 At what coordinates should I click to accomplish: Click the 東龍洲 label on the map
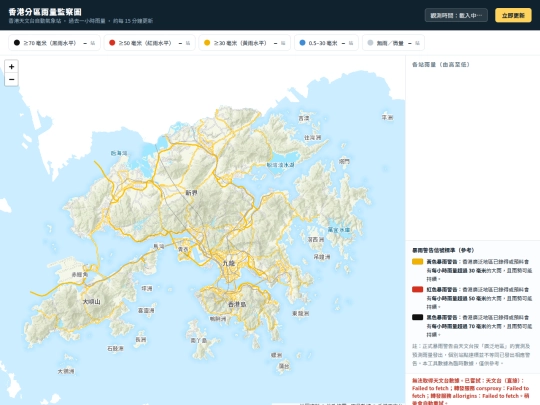tap(301, 313)
